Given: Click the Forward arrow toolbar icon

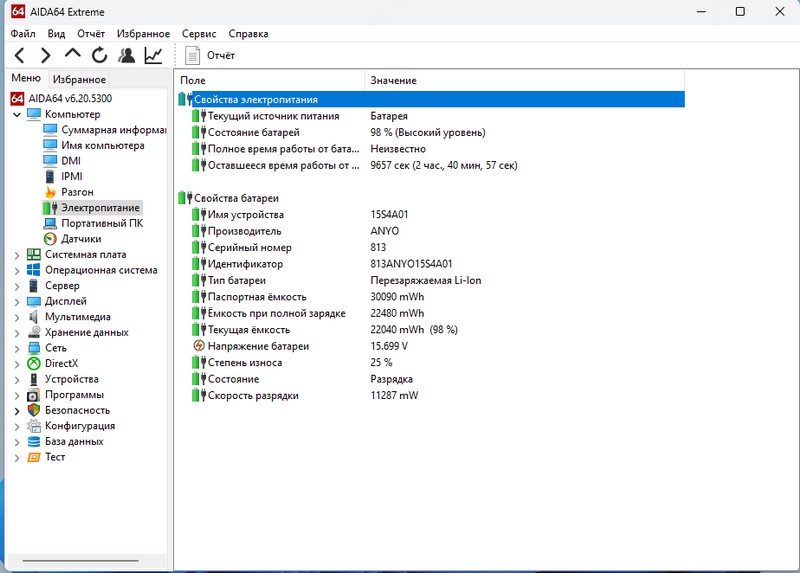Looking at the screenshot, I should click(45, 55).
